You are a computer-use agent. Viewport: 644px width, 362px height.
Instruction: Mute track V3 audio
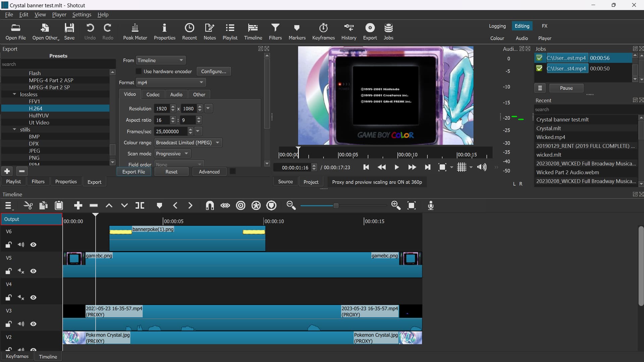tap(21, 324)
